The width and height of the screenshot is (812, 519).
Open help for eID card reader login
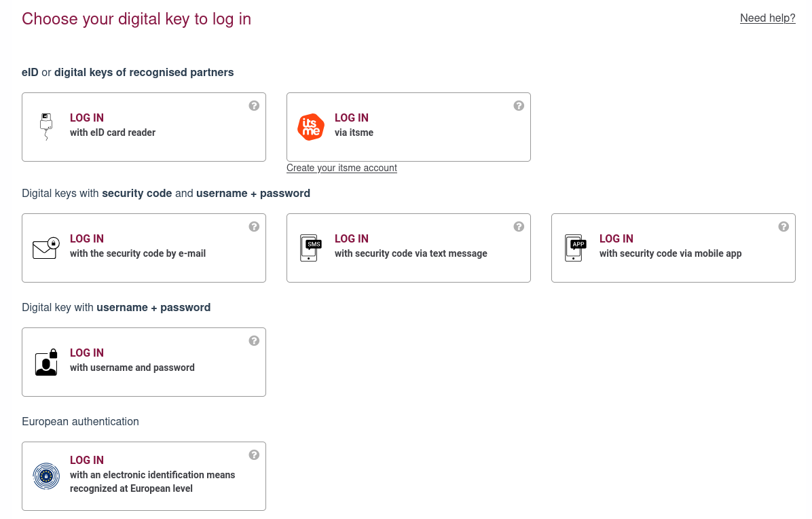(254, 106)
